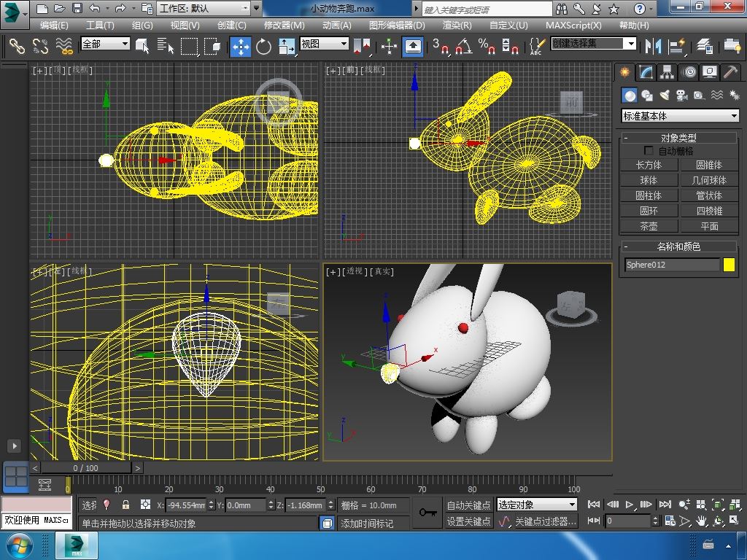Viewport: 747px width, 560px height.
Task: Select the Move tool in main toolbar
Action: (x=240, y=46)
